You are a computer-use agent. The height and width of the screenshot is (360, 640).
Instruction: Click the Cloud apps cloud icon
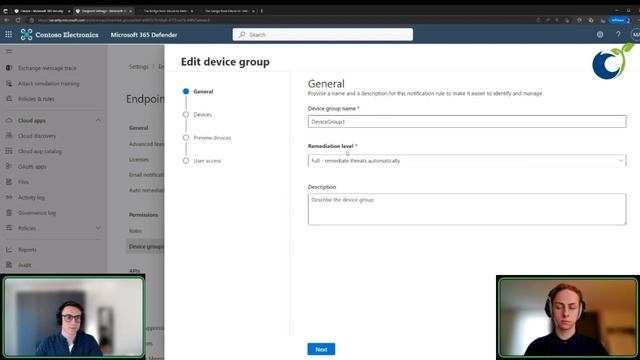[x=9, y=120]
